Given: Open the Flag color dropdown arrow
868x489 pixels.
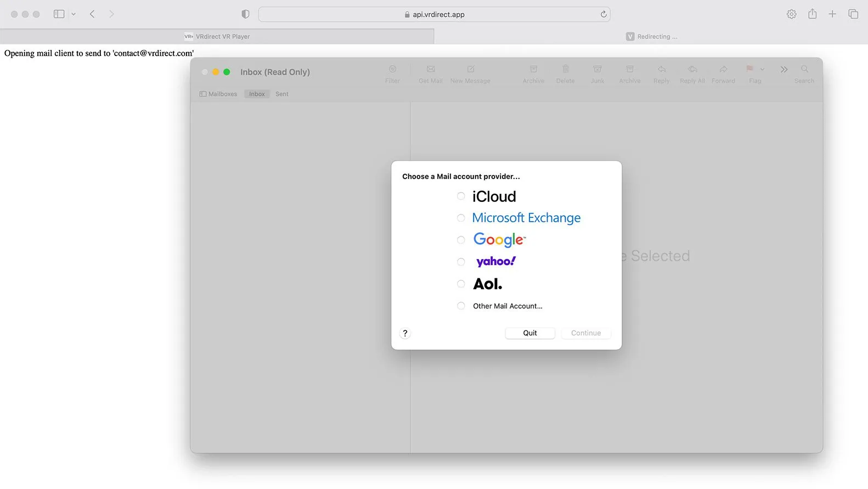Looking at the screenshot, I should 762,69.
